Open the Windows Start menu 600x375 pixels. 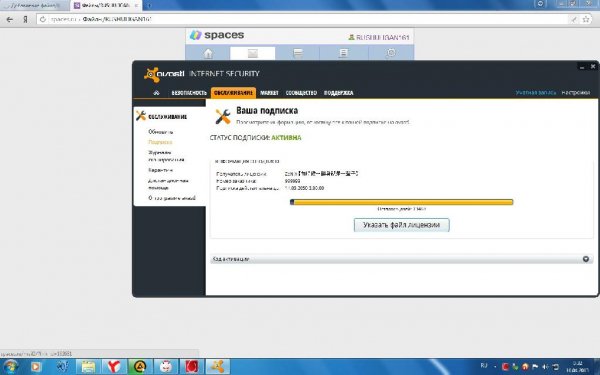[10, 367]
